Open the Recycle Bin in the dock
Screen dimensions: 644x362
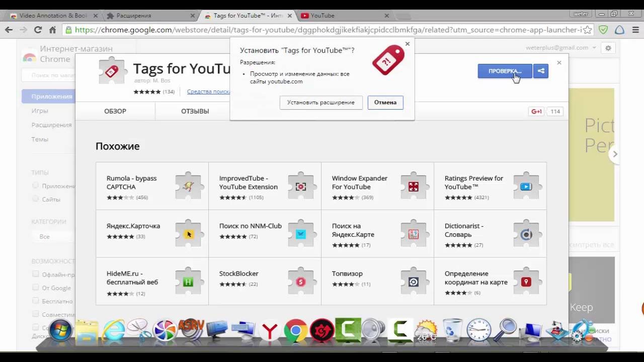(453, 330)
